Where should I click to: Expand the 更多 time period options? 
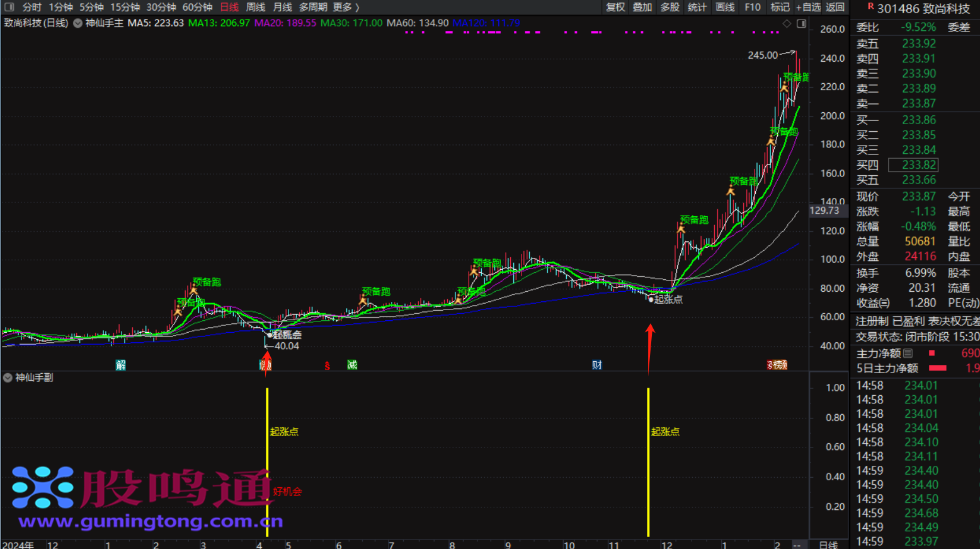[346, 7]
